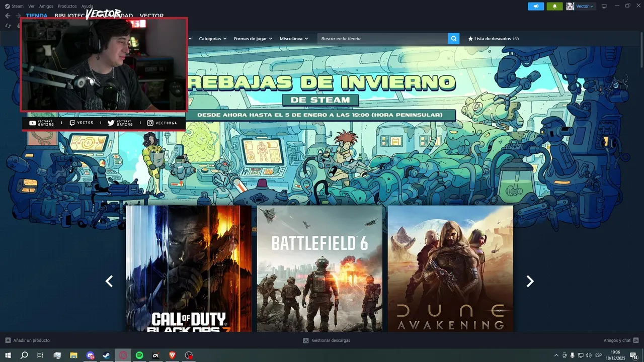The height and width of the screenshot is (362, 644).
Task: Open the OBS recording app on taskbar
Action: click(x=189, y=355)
